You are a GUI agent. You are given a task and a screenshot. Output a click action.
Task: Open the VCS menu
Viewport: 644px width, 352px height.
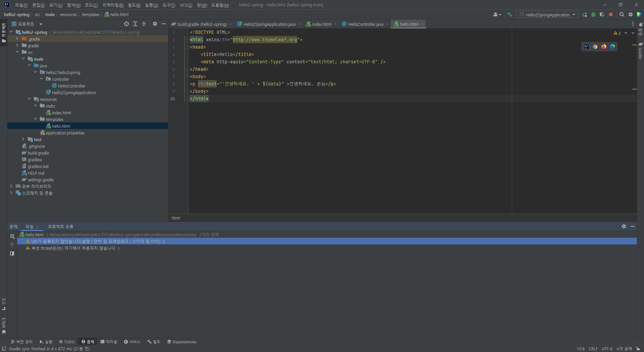[185, 5]
